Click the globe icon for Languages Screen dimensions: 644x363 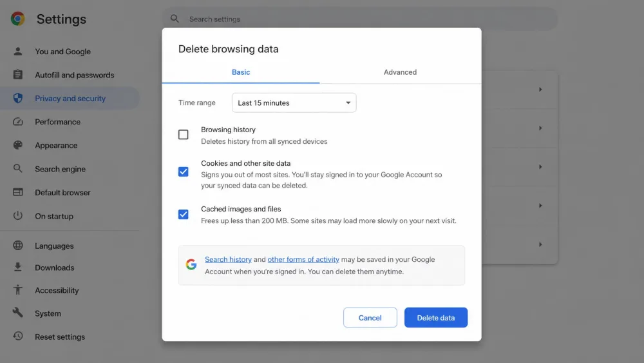[17, 246]
